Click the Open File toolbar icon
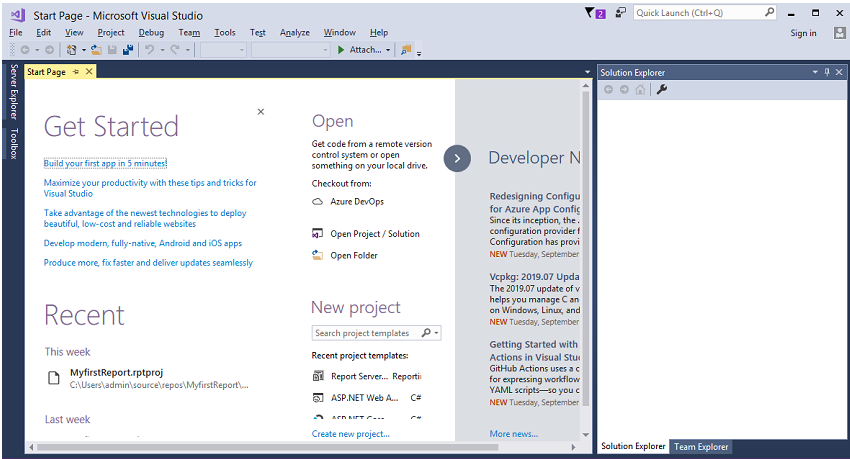The width and height of the screenshot is (850, 459). tap(96, 49)
